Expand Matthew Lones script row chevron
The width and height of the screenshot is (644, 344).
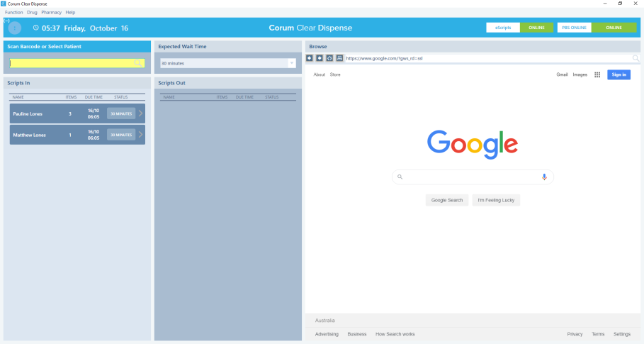(140, 135)
